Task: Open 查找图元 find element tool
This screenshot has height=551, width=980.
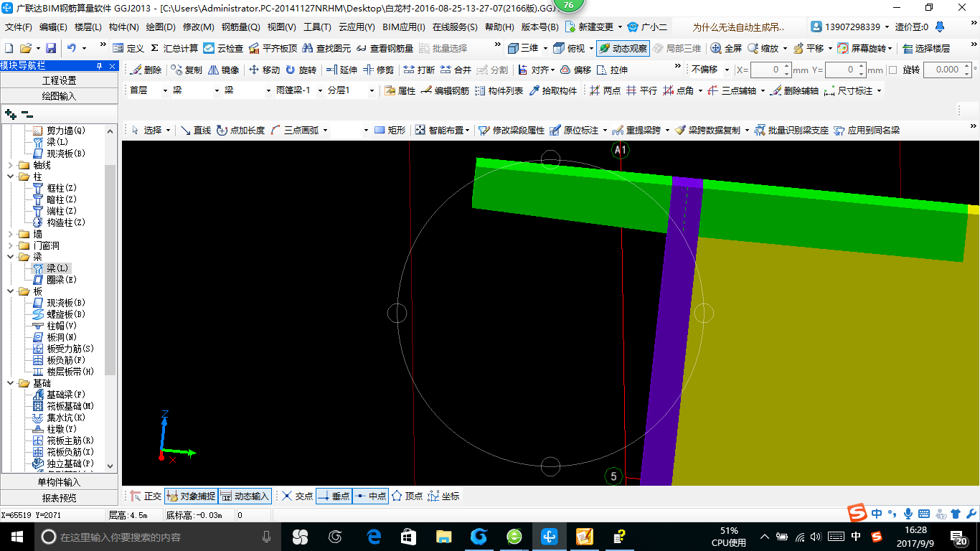Action: pos(326,48)
